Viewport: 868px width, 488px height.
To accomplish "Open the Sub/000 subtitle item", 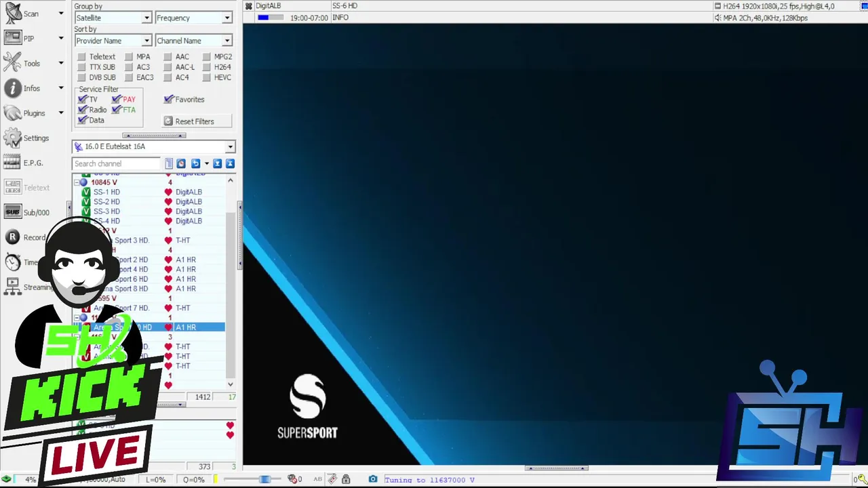I will (x=27, y=212).
